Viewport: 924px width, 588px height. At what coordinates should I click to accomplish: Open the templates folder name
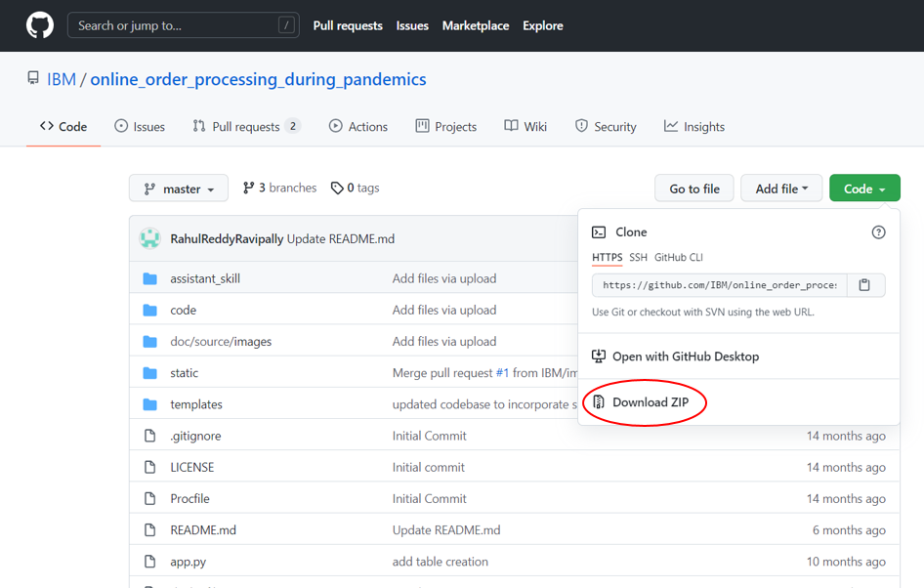(196, 404)
